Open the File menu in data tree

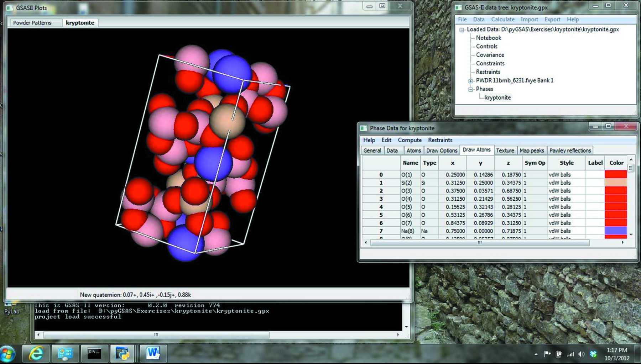[x=462, y=20]
